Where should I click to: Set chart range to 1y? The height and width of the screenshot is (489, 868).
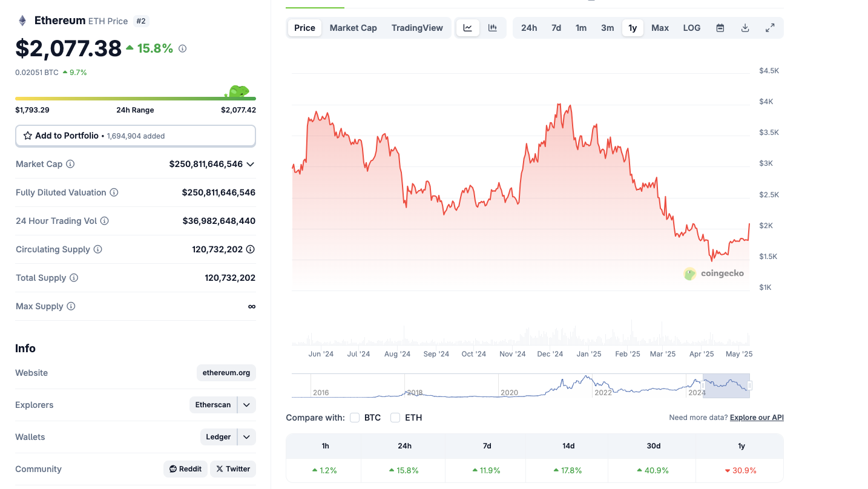coord(633,28)
